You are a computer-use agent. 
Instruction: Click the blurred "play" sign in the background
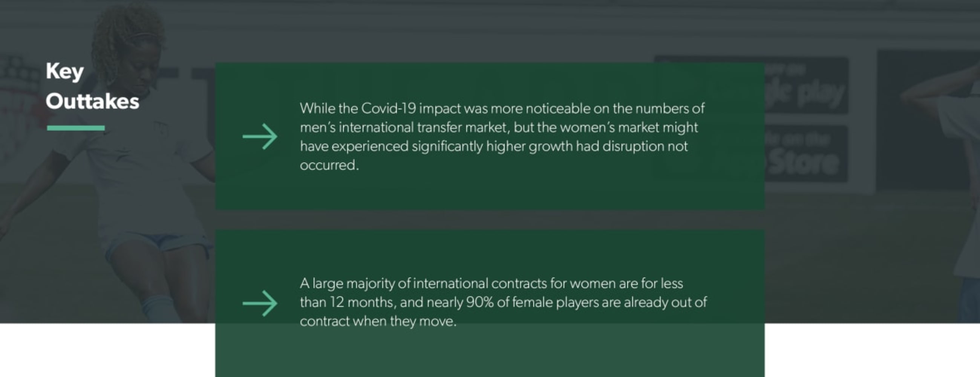tap(822, 95)
